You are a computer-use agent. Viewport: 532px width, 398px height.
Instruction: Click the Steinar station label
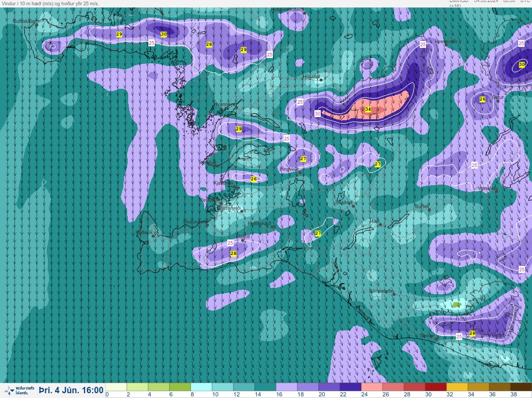(427, 336)
